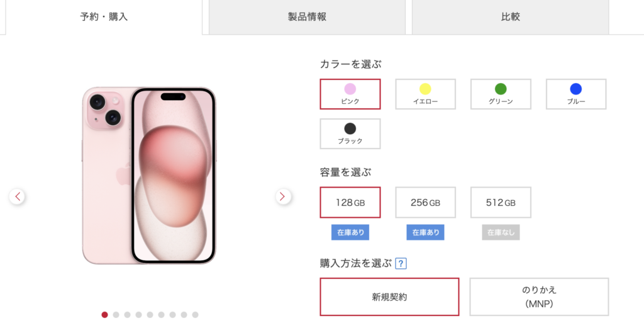Select 256GB storage capacity
The width and height of the screenshot is (644, 328).
pyautogui.click(x=426, y=202)
